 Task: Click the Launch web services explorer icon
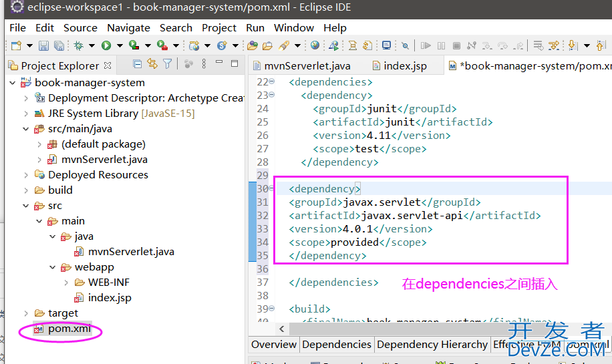pos(333,45)
